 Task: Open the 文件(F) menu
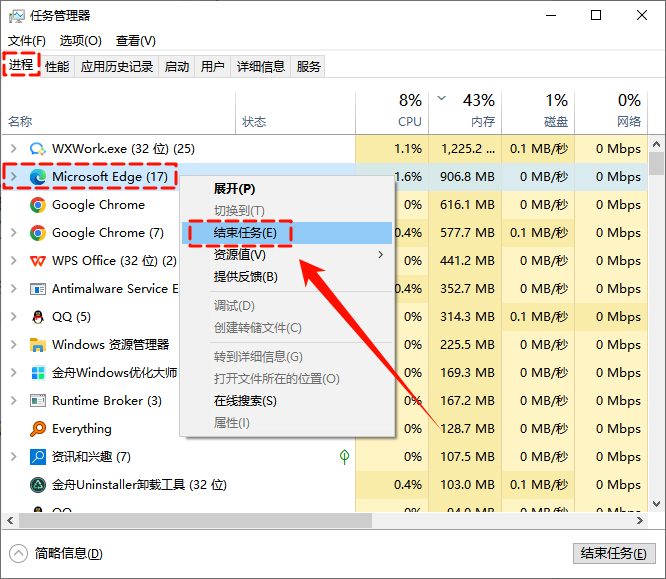(27, 41)
